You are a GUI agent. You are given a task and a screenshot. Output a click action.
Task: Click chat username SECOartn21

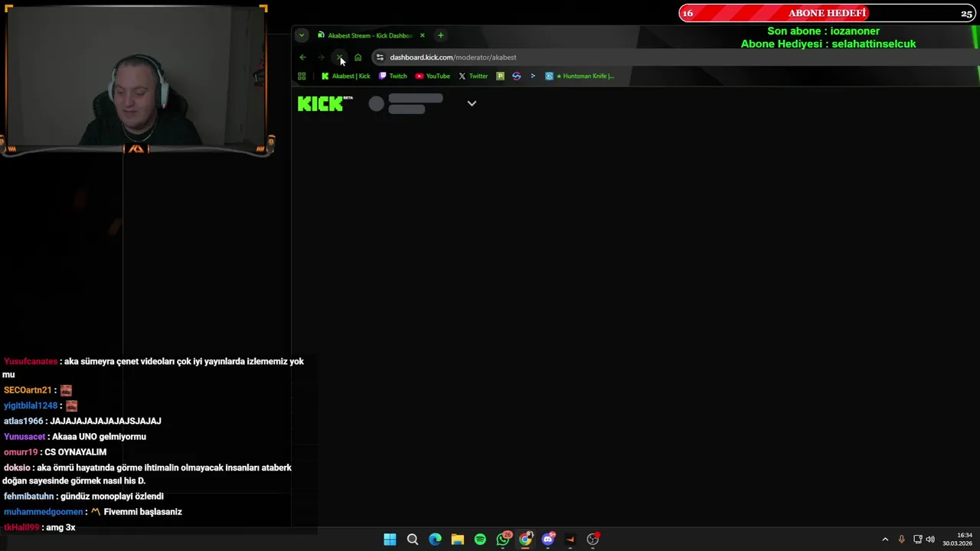click(x=28, y=390)
